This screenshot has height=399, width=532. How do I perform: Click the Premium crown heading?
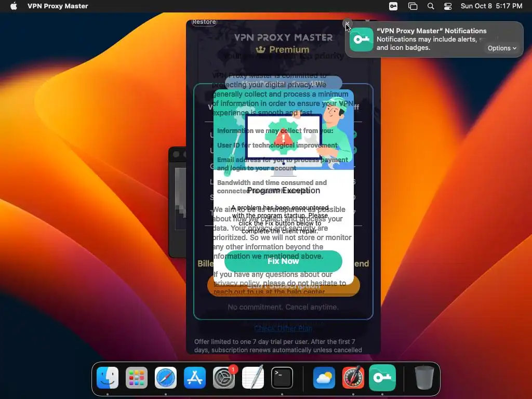283,49
